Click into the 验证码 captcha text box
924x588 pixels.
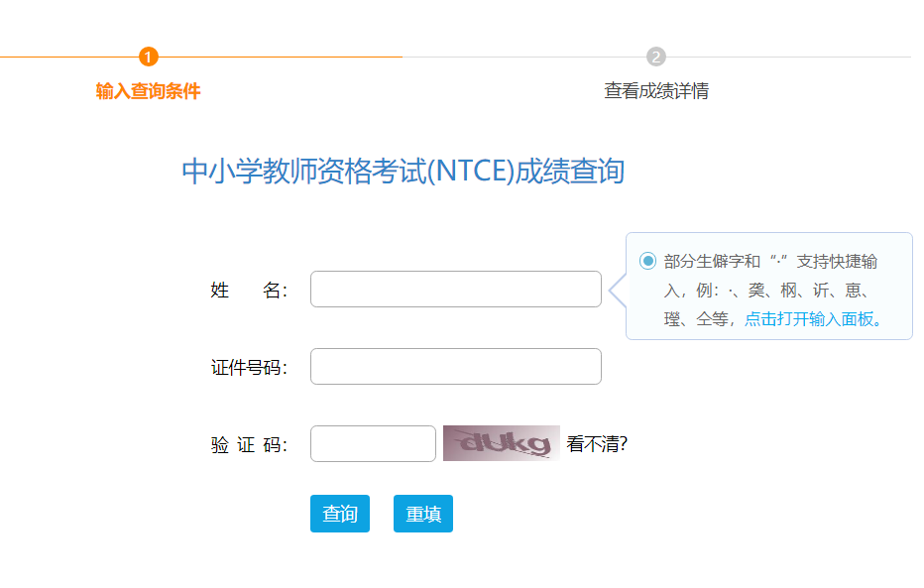click(373, 444)
